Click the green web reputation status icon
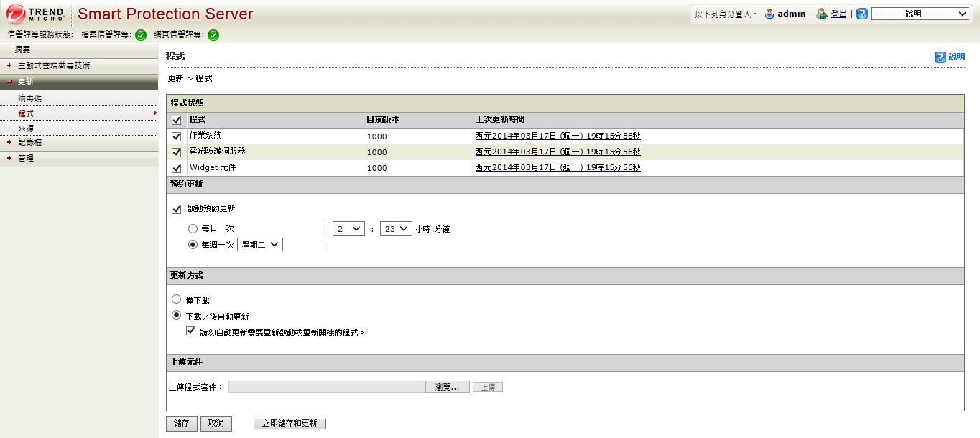Screen dimensions: 980x438 213,34
